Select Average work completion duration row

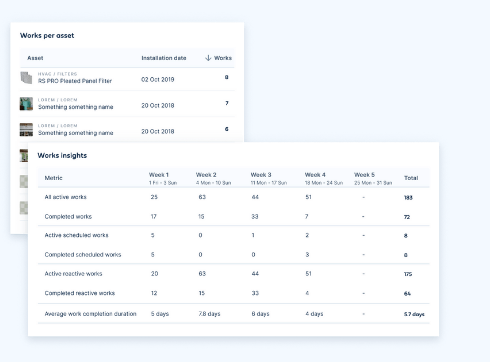[234, 314]
